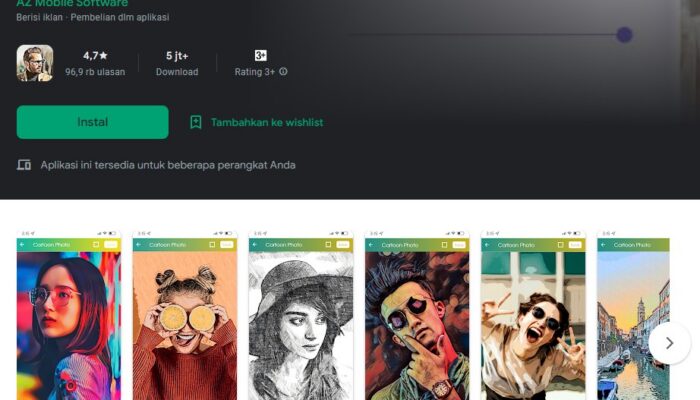Click the slider handle dot at top right
The image size is (700, 400).
pos(625,35)
